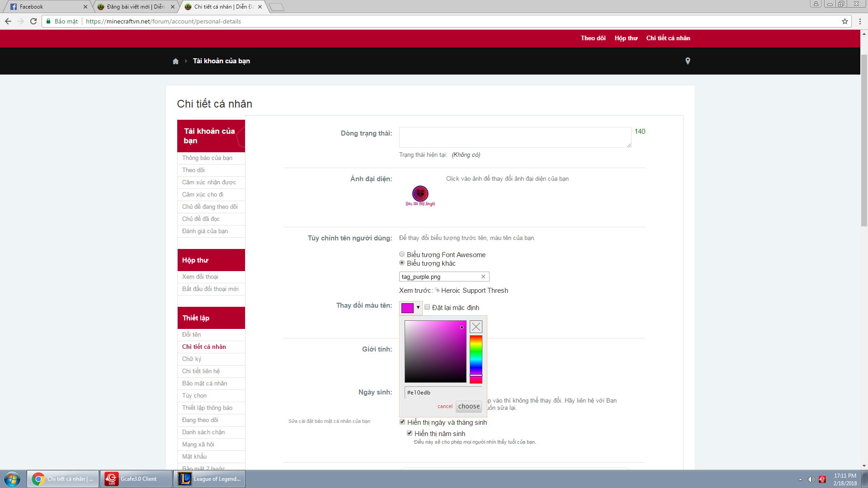The height and width of the screenshot is (488, 868).
Task: Reload the page with refresh icon
Action: pos(33,21)
